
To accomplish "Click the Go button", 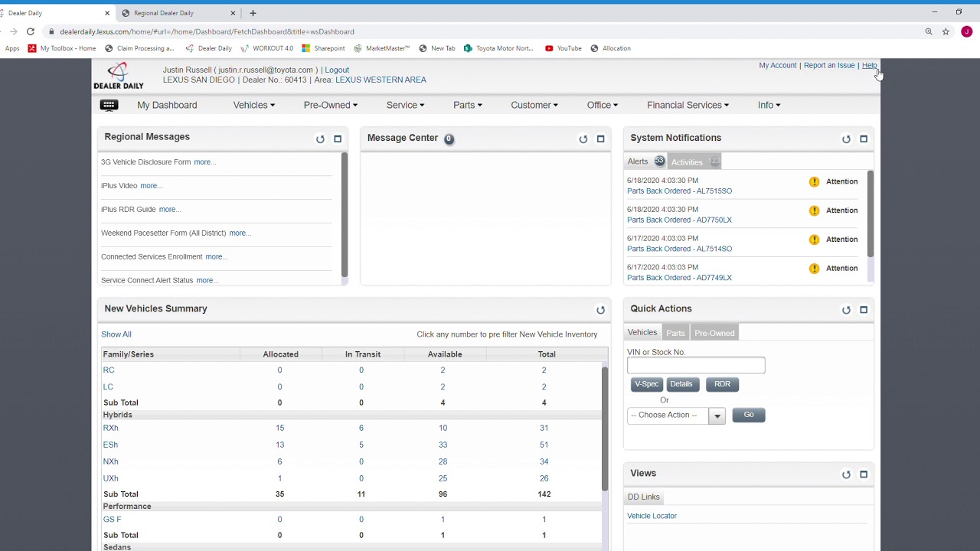I will [x=749, y=415].
